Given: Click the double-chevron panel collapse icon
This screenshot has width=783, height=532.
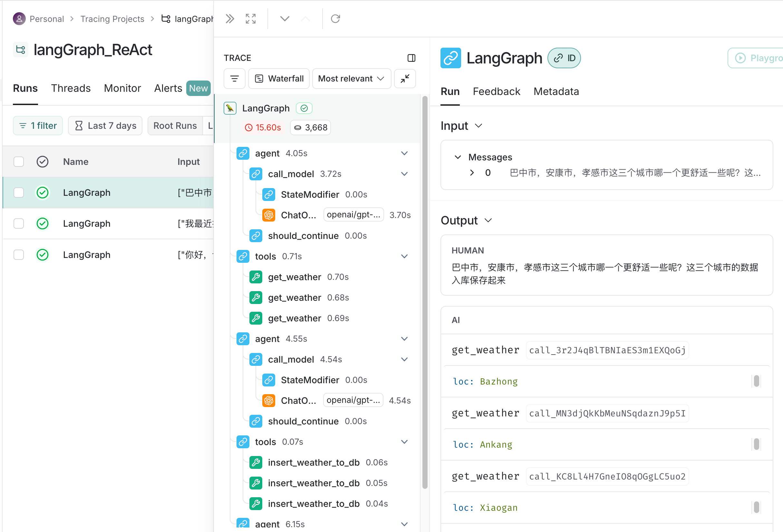Looking at the screenshot, I should (x=230, y=19).
